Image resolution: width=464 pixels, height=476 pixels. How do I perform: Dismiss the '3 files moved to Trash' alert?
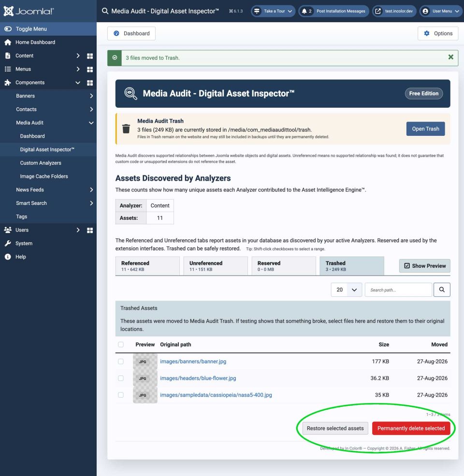(450, 57)
